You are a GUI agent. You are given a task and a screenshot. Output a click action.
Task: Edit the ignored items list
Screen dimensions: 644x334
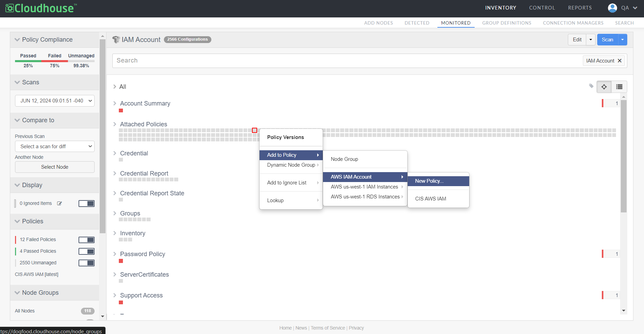tap(59, 204)
